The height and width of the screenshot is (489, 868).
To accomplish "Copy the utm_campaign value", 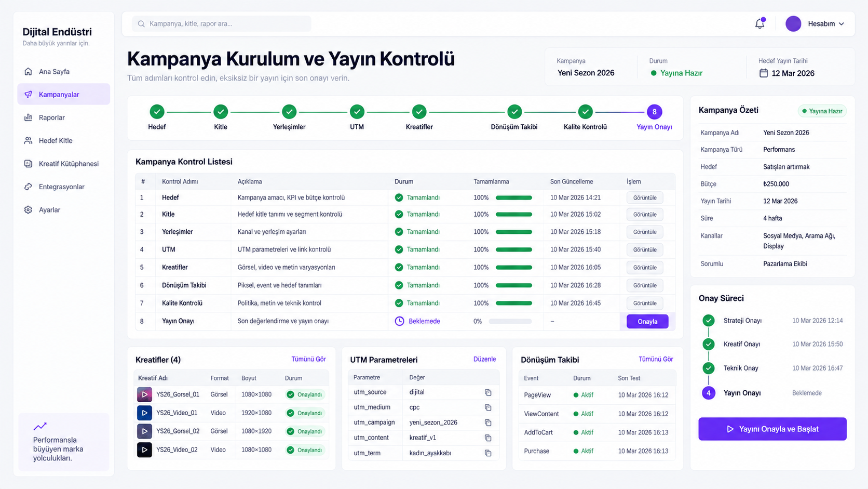I will click(488, 422).
